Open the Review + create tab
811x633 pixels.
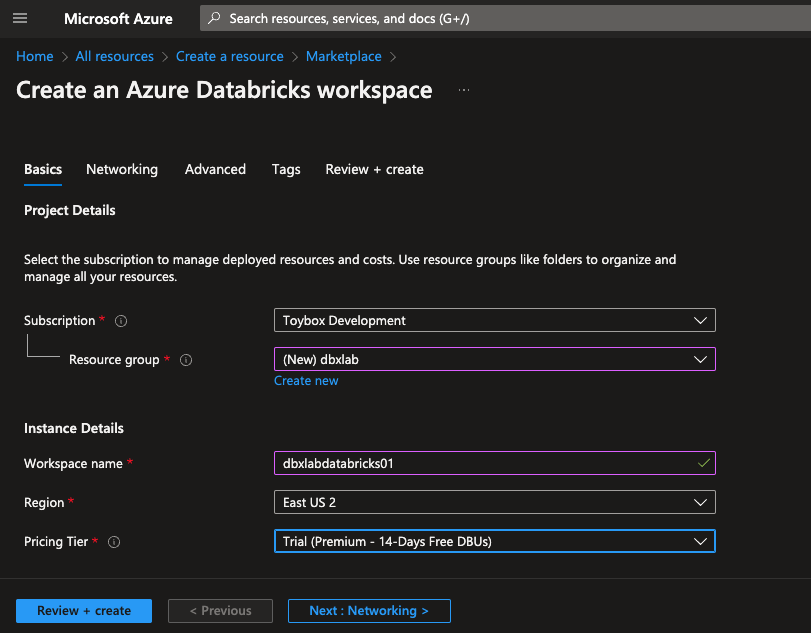click(374, 170)
